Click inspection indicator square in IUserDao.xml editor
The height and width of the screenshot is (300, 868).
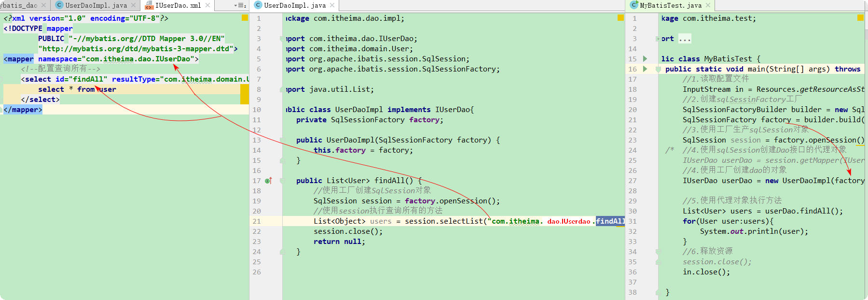click(245, 18)
